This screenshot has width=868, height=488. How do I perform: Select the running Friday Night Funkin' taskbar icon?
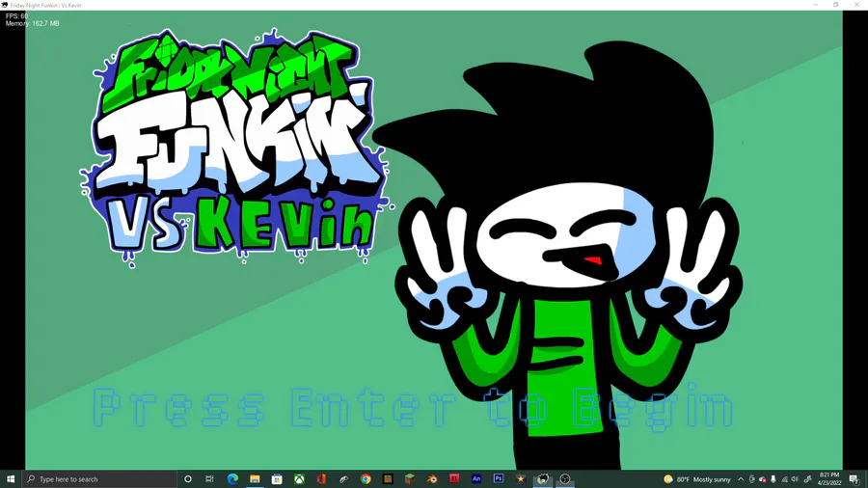coord(542,479)
